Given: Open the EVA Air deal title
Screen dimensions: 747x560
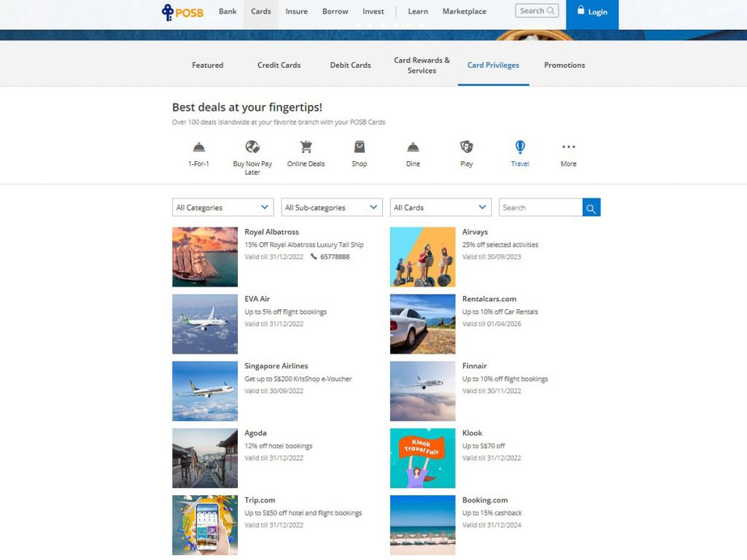Looking at the screenshot, I should click(258, 299).
